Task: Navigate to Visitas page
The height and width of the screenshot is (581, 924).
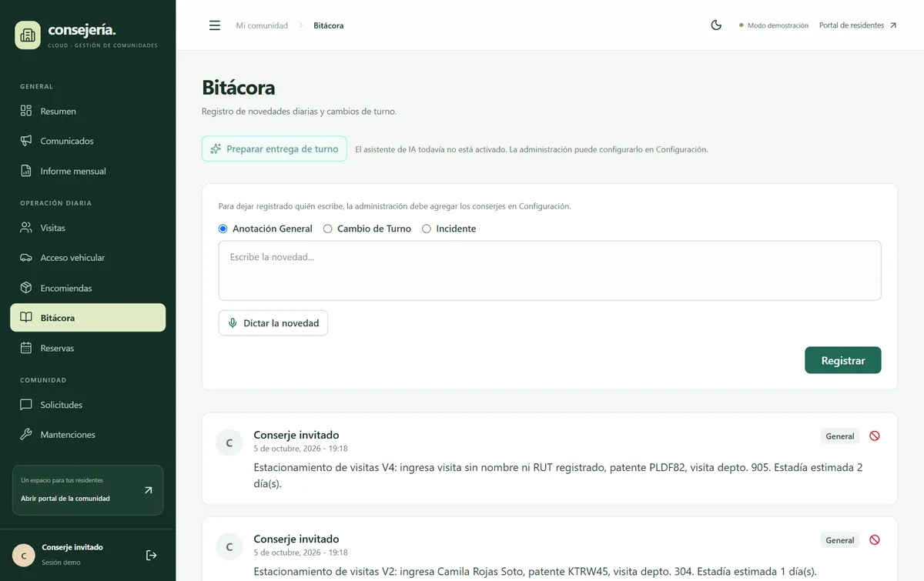Action: coord(88,228)
